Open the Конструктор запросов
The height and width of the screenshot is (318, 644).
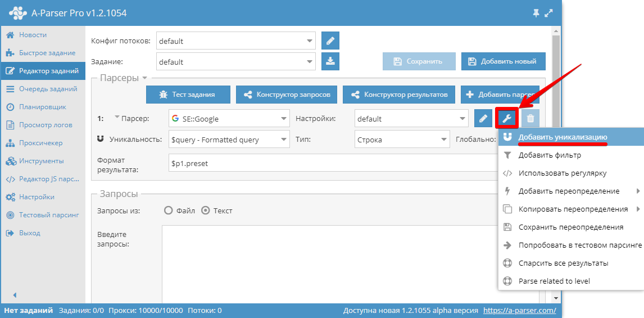click(x=287, y=95)
